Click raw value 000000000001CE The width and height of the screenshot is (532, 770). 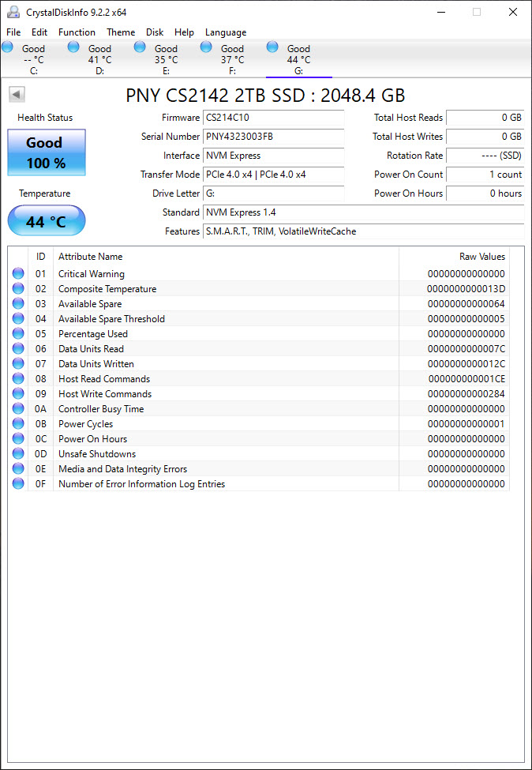pos(466,378)
